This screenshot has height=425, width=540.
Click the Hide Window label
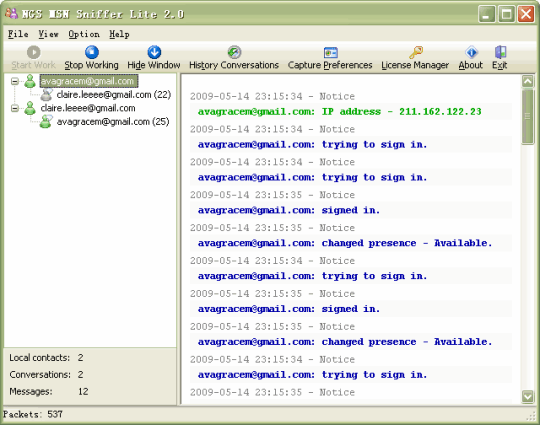154,65
